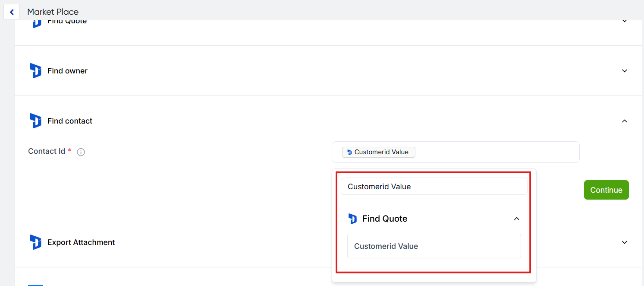Click the empty area of the Contact Id field
644x286 pixels.
click(496, 152)
